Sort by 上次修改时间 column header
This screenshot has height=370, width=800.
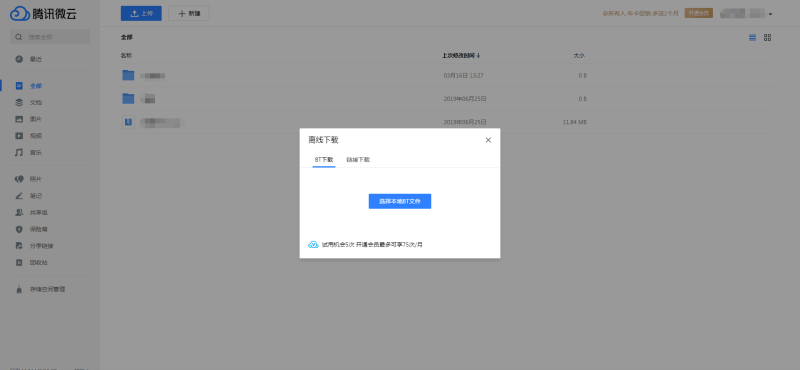click(x=461, y=55)
